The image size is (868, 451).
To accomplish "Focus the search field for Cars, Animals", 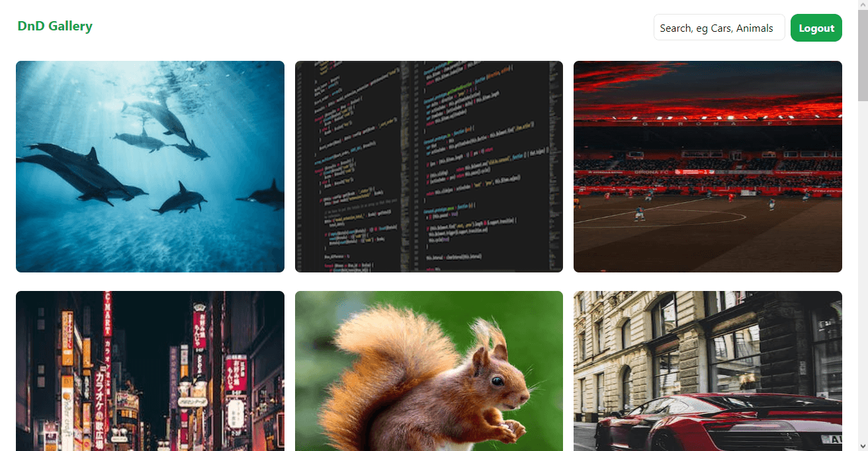I will click(719, 28).
